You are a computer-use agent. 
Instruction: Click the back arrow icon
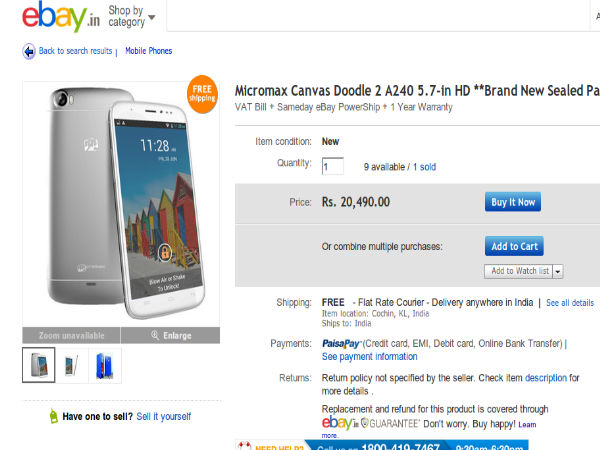pos(28,50)
